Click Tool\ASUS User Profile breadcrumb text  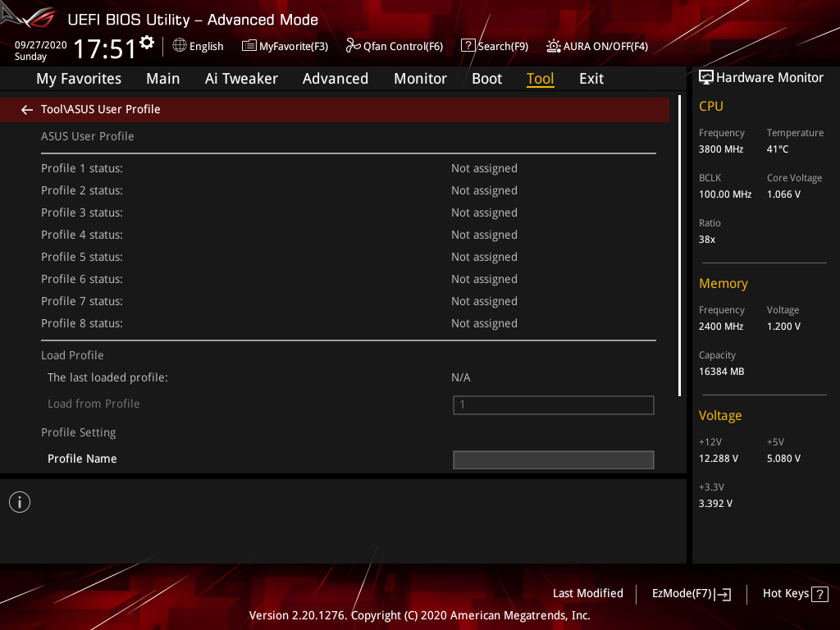point(101,109)
